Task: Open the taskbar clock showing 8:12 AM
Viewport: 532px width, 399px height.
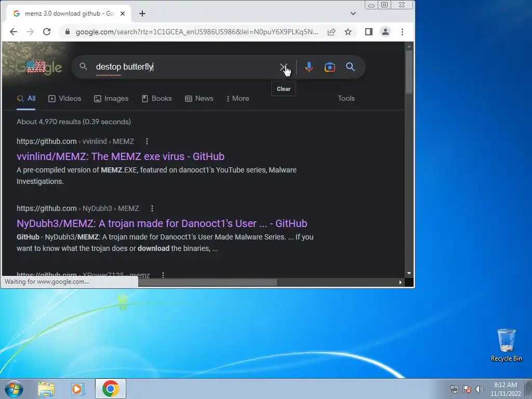Action: pyautogui.click(x=506, y=389)
